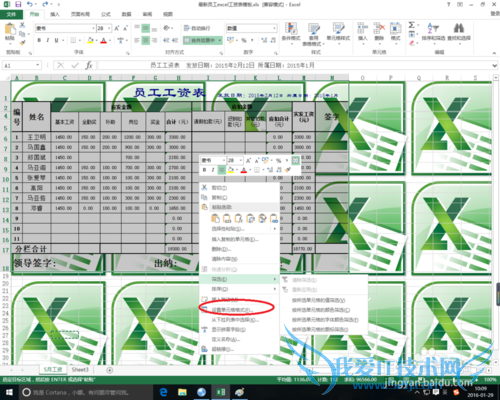Toggle Bold in the ribbon Font group
This screenshot has width=500, height=400.
pos(39,40)
